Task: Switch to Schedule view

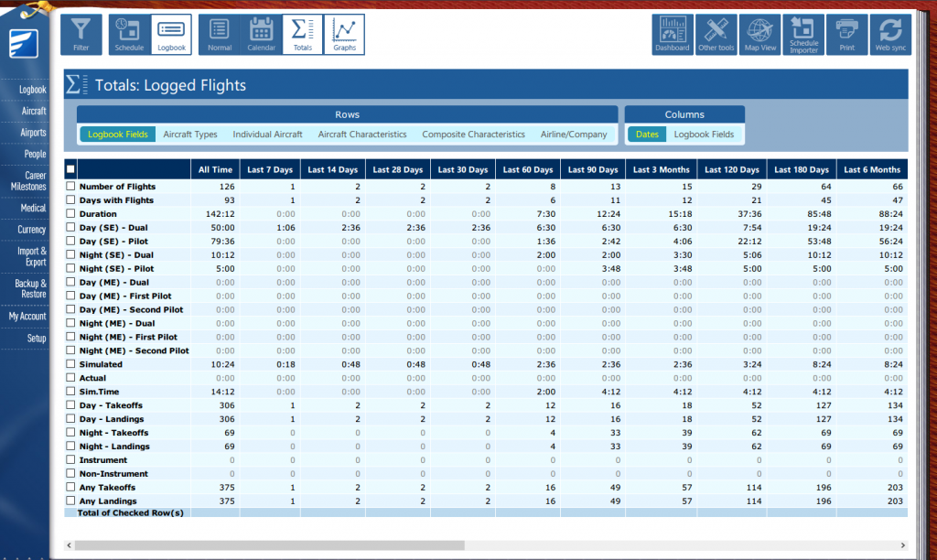Action: point(129,34)
